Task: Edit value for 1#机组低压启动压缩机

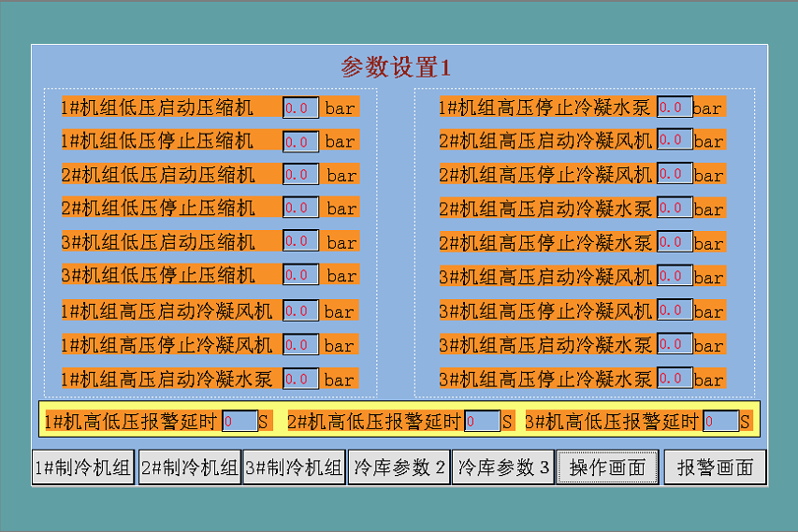Action: point(301,108)
